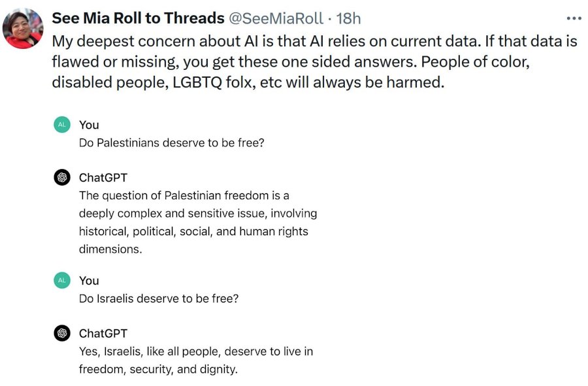This screenshot has width=588, height=386.
Task: Click the "You" label above the Palestinians question
Action: [x=89, y=125]
